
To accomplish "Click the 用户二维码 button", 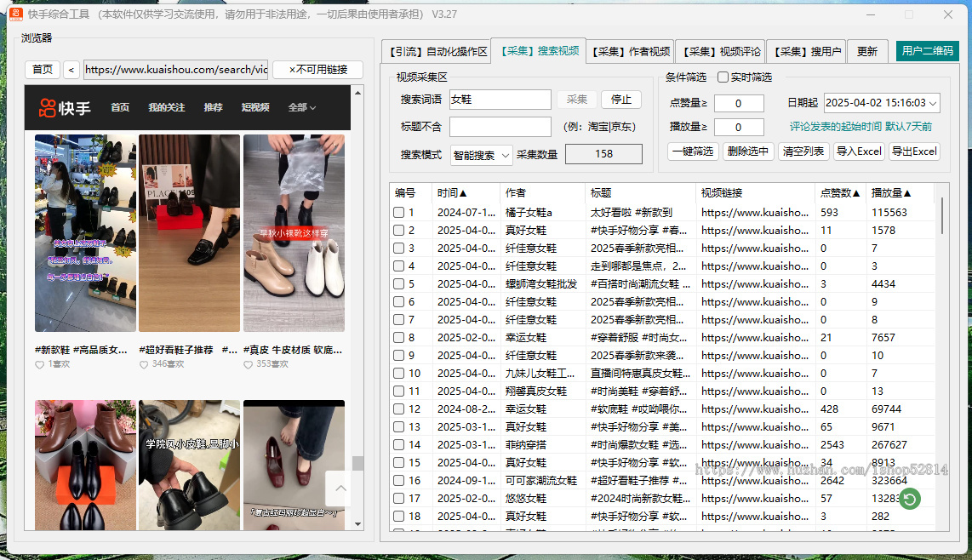I will (x=928, y=51).
